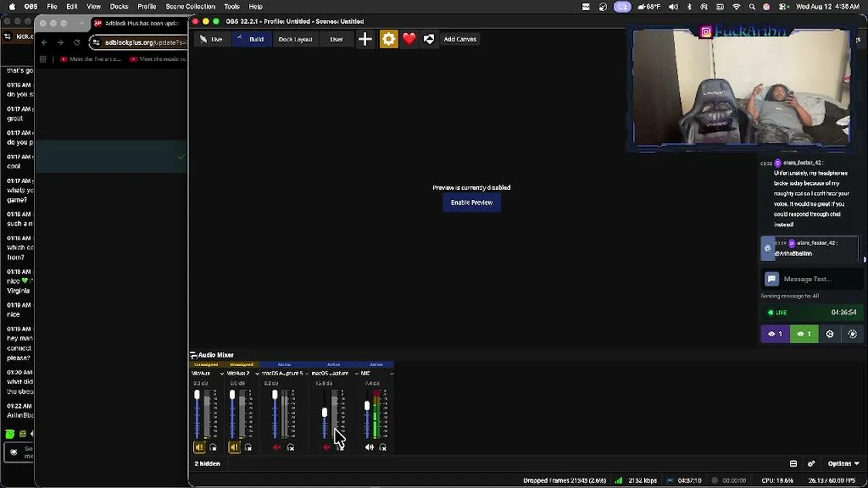Screen dimensions: 868x488
Task: Open the Profile menu
Action: tap(147, 7)
